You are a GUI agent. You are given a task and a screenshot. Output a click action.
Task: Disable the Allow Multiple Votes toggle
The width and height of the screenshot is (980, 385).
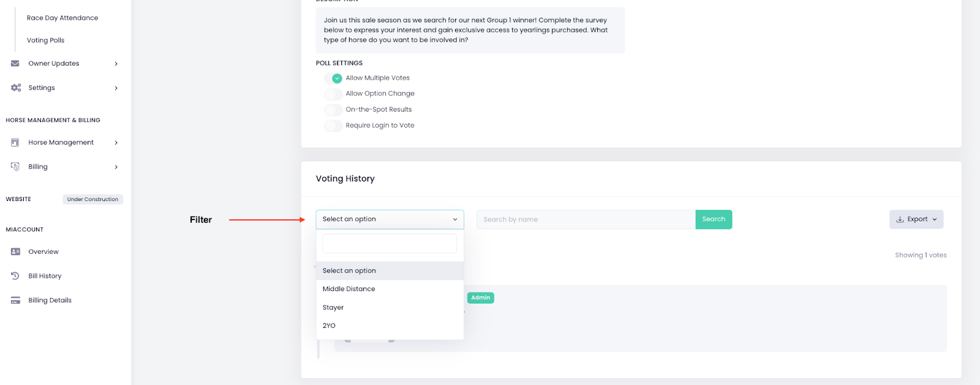click(334, 78)
